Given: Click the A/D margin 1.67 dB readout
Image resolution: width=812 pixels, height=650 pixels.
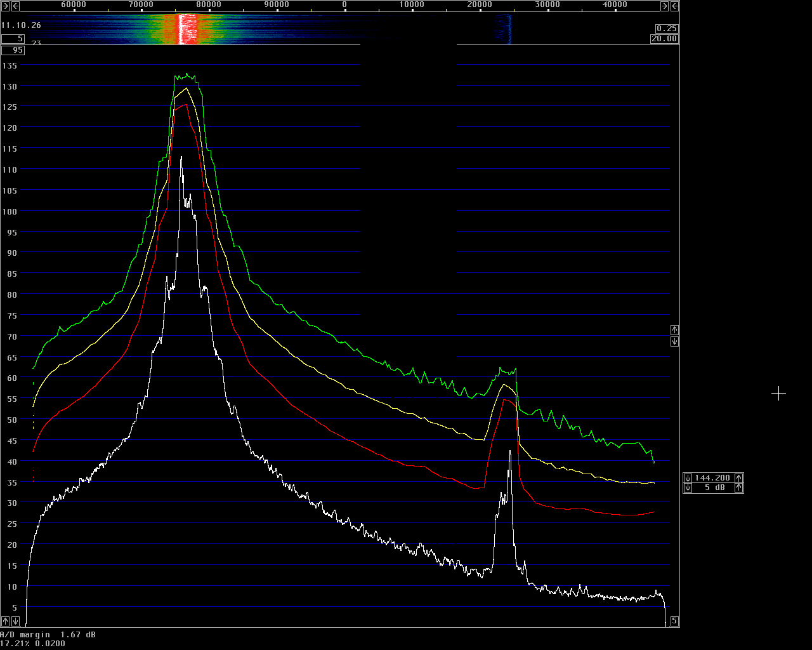Looking at the screenshot, I should pos(48,635).
